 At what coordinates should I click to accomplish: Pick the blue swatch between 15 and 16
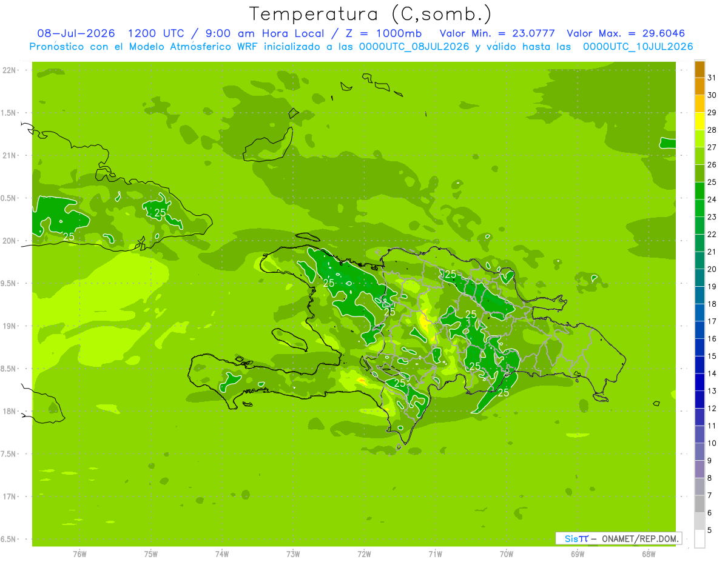click(699, 347)
